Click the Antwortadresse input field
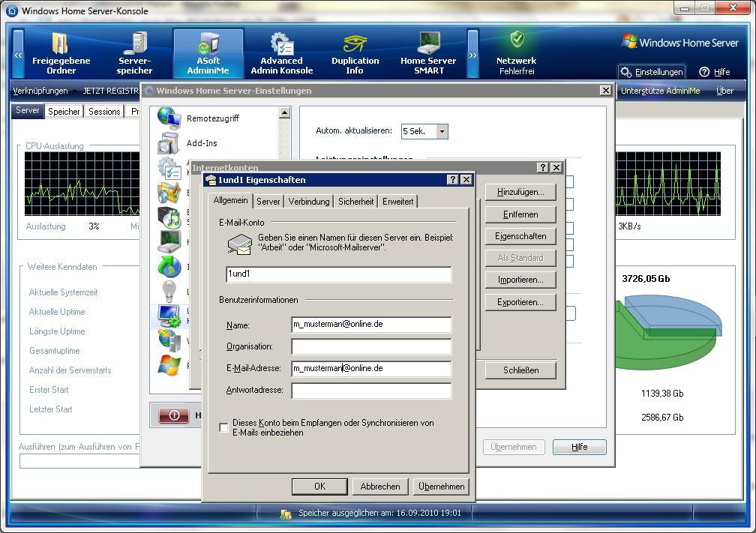 pyautogui.click(x=371, y=391)
